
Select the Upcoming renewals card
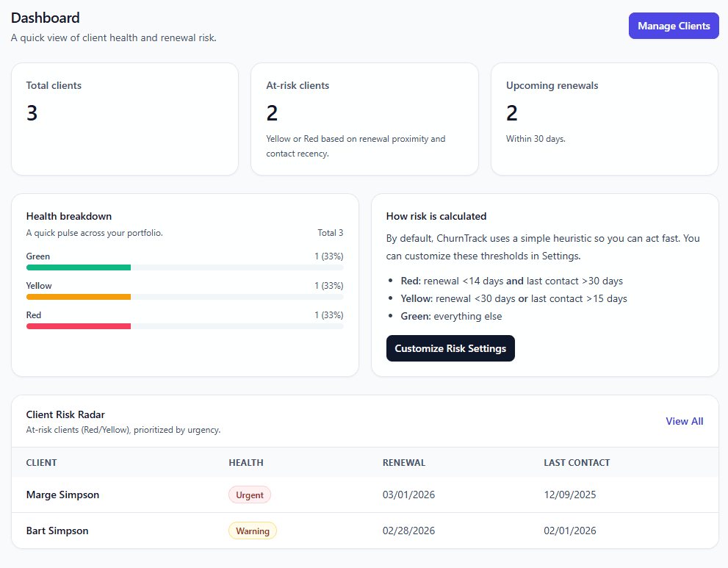(604, 118)
